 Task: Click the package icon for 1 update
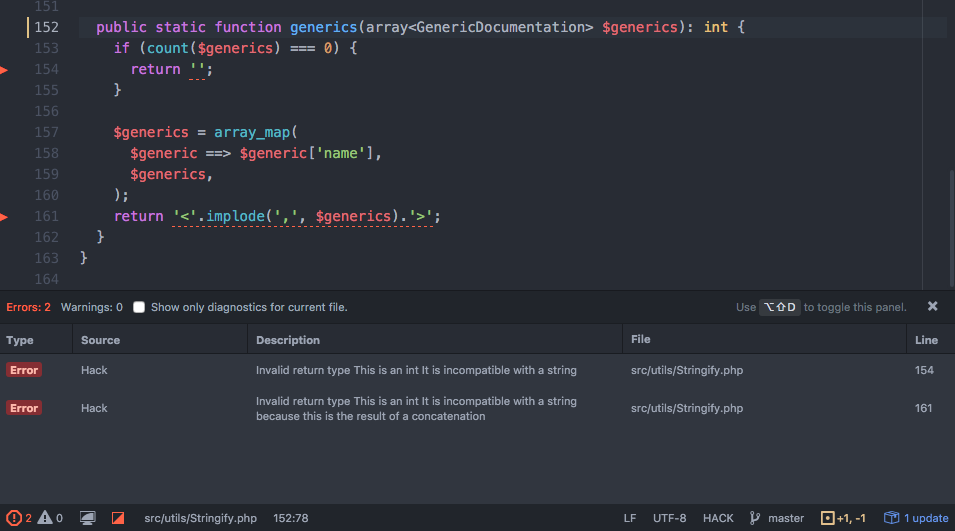point(892,518)
